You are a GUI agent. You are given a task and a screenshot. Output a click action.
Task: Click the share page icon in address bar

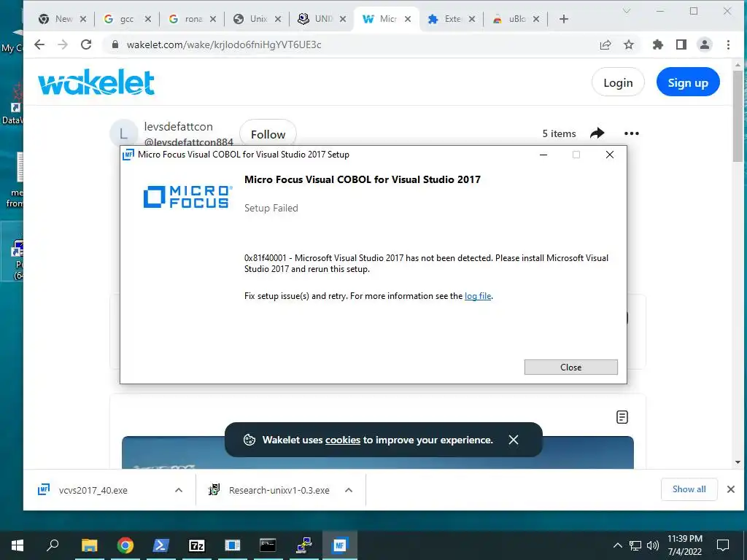[x=605, y=44]
